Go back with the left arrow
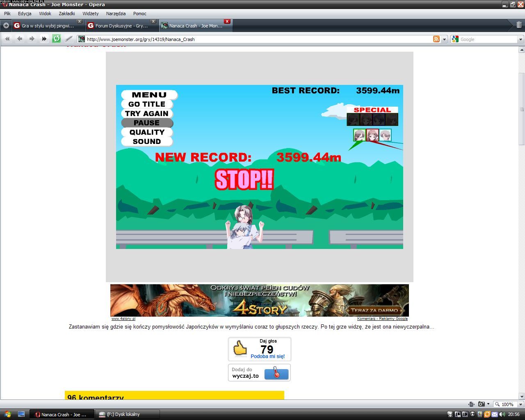The width and height of the screenshot is (525, 420). point(20,39)
